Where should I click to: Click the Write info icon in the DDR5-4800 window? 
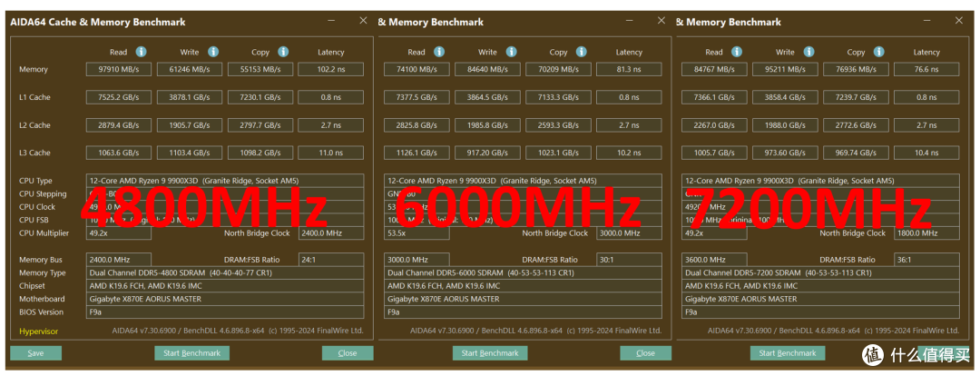(x=213, y=52)
